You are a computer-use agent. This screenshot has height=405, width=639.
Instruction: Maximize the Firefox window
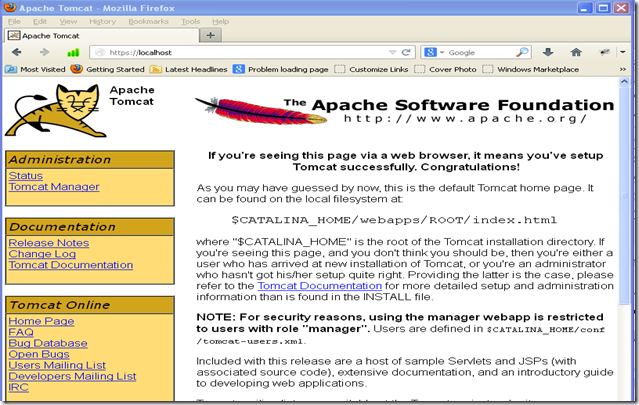603,8
